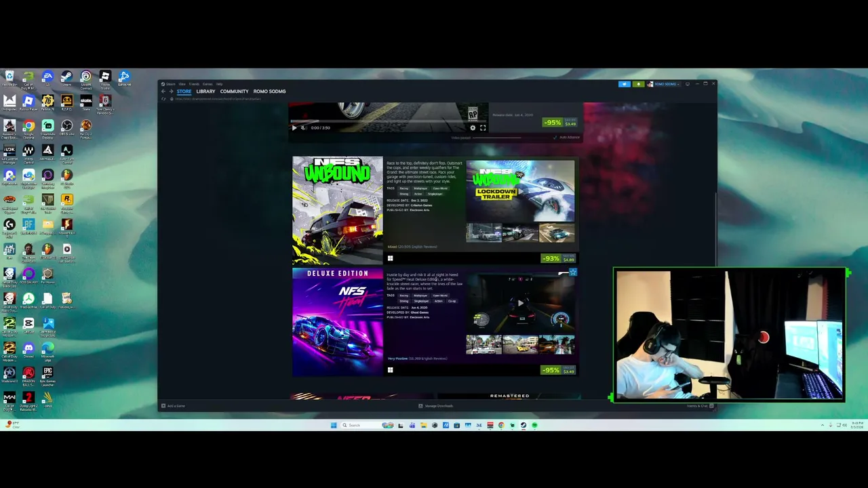Open Manage Downloads in Steam footer

click(435, 406)
